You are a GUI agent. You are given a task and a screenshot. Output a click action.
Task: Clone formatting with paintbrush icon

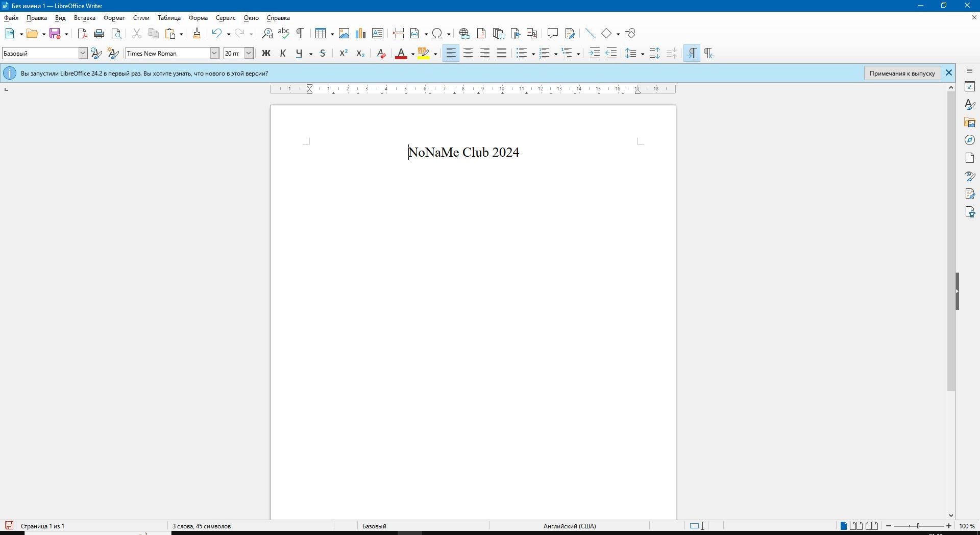[197, 34]
